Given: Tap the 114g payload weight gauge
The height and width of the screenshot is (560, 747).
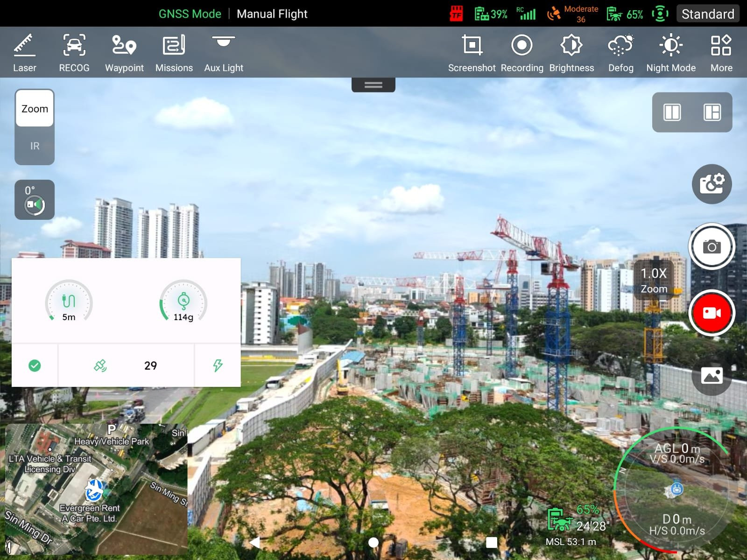Looking at the screenshot, I should pyautogui.click(x=183, y=301).
